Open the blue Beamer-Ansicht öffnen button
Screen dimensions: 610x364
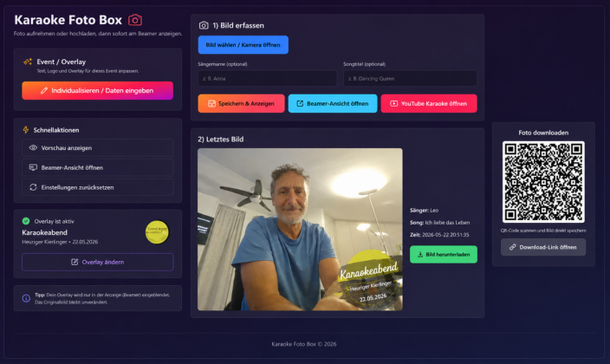coord(333,103)
